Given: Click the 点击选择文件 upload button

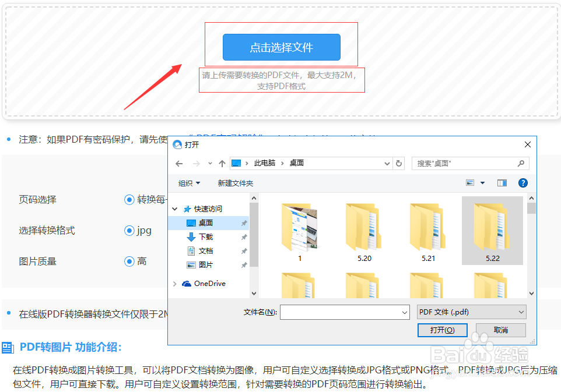Looking at the screenshot, I should [x=281, y=47].
